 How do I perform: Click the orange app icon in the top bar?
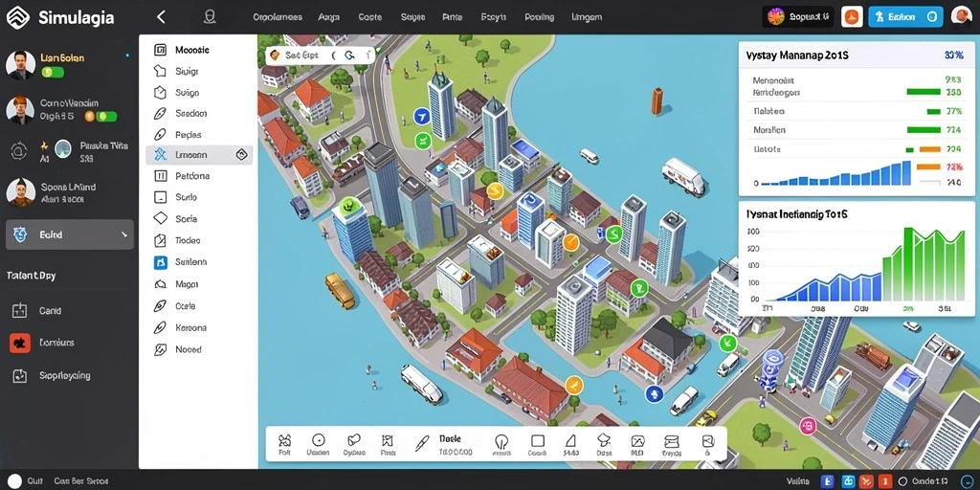[851, 17]
